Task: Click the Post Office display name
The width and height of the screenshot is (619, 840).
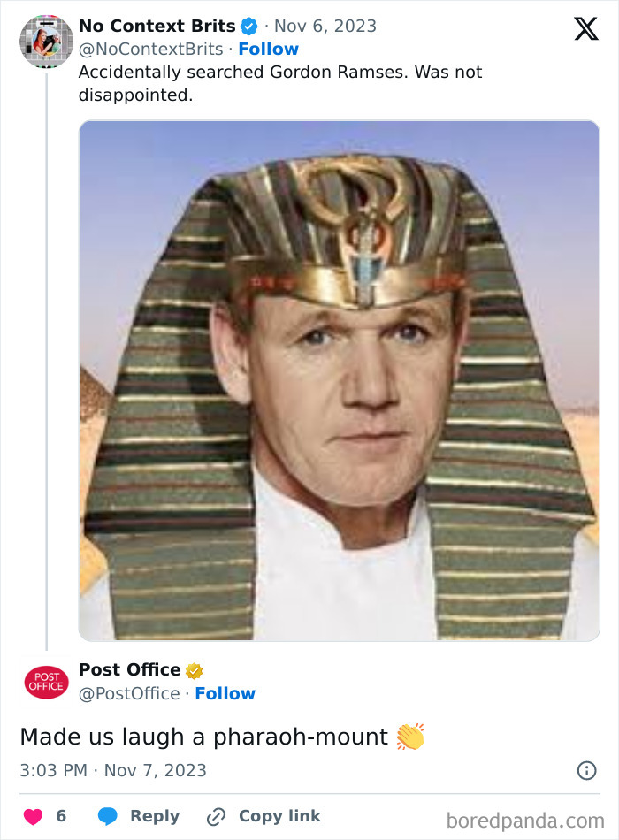Action: click(x=127, y=669)
